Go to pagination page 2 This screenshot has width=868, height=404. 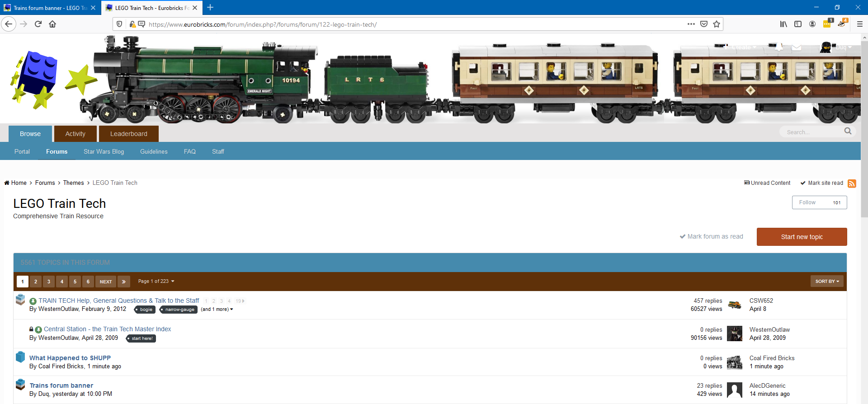pyautogui.click(x=36, y=282)
